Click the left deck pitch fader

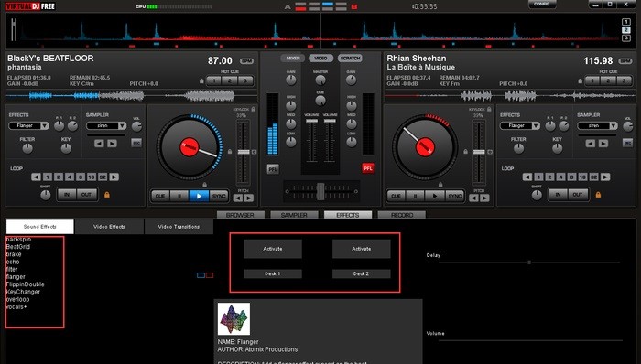coord(244,152)
